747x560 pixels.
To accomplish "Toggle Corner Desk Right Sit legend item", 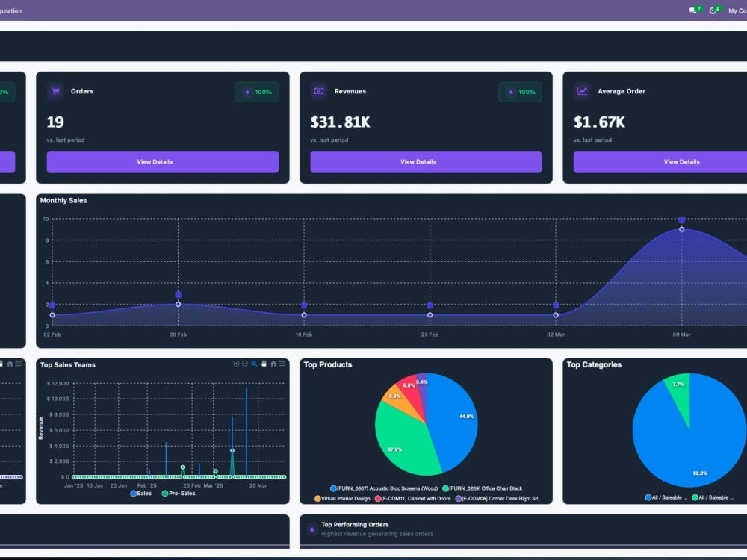I will (x=497, y=499).
